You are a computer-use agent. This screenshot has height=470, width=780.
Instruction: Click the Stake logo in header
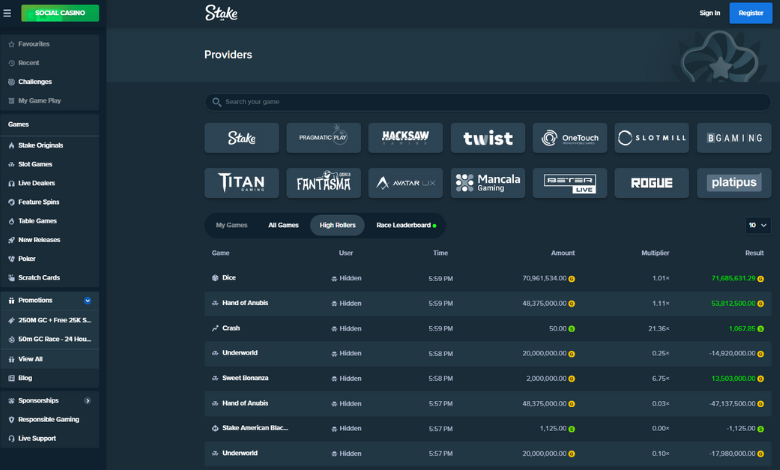pyautogui.click(x=220, y=13)
